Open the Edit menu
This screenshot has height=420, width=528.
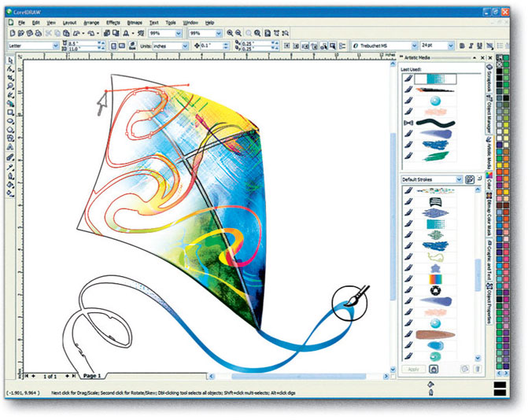pos(36,23)
